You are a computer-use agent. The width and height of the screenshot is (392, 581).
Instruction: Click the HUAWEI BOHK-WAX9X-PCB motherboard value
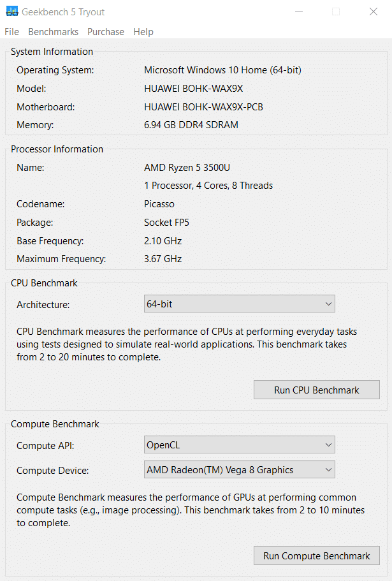203,107
